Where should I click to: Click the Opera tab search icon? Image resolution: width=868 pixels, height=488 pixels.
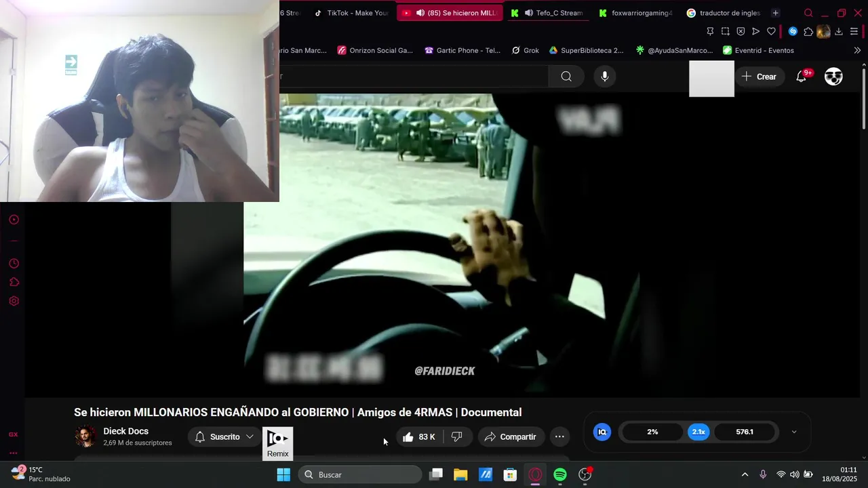pos(808,13)
